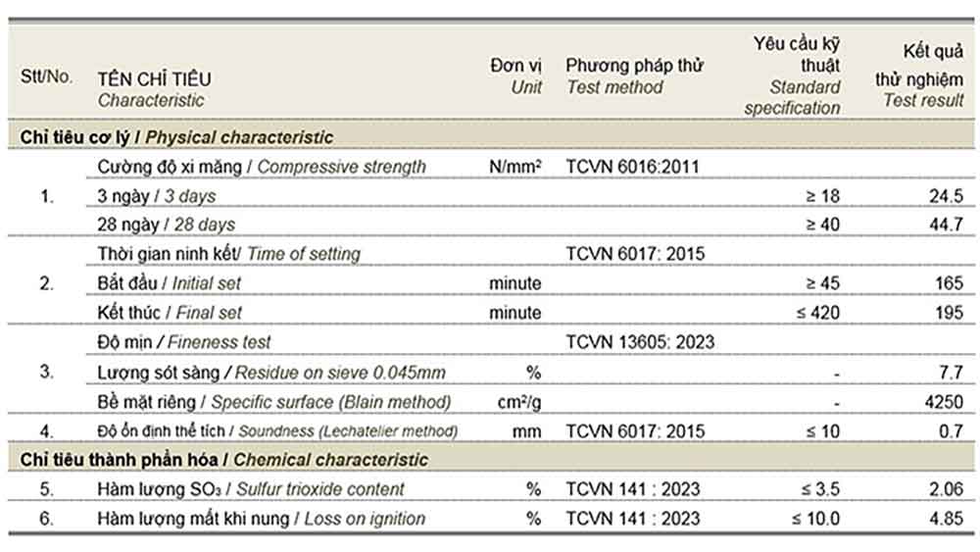Click the "Fineness test" row label
This screenshot has height=552, width=980.
tap(184, 342)
